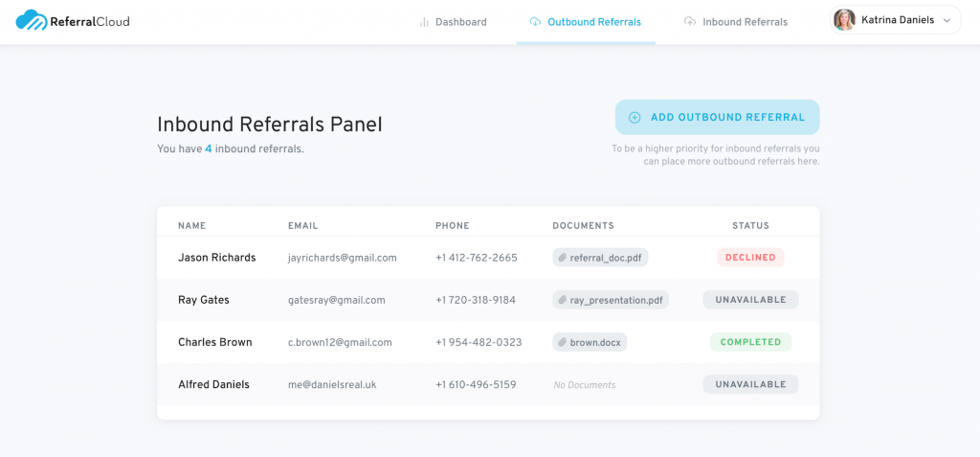Click the STATUS column header

pyautogui.click(x=750, y=225)
